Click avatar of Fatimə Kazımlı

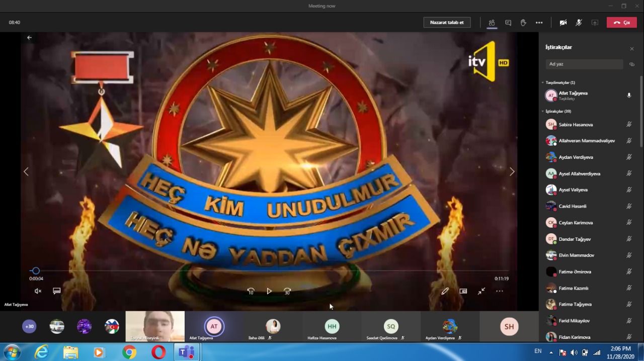pyautogui.click(x=551, y=288)
